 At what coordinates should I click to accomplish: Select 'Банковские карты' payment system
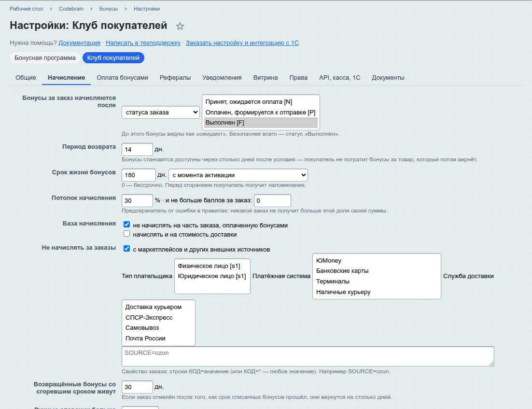pyautogui.click(x=377, y=271)
